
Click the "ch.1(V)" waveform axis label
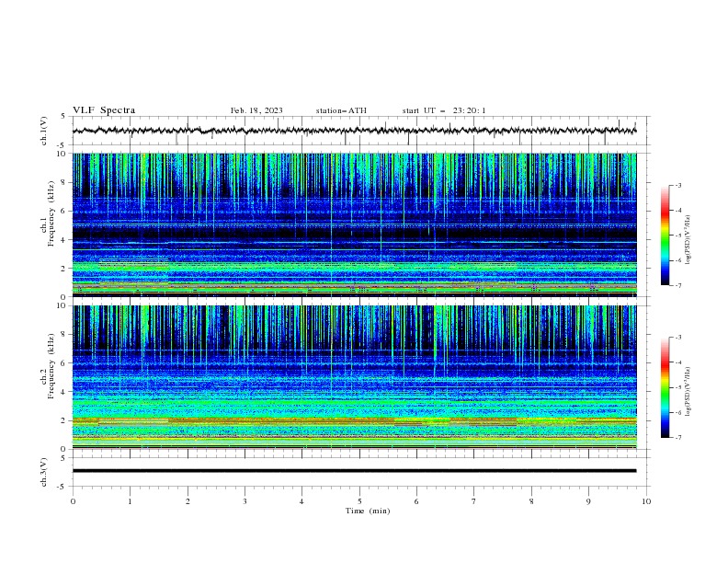pos(44,131)
